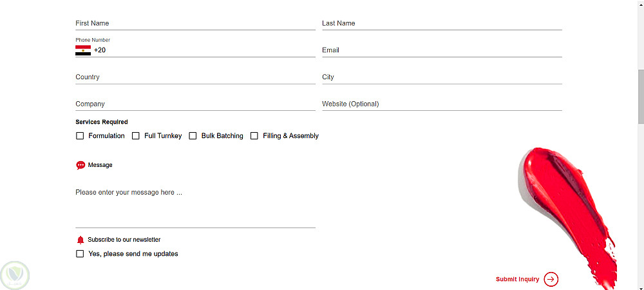Click into the Last Name field
The height and width of the screenshot is (290, 644).
click(442, 23)
